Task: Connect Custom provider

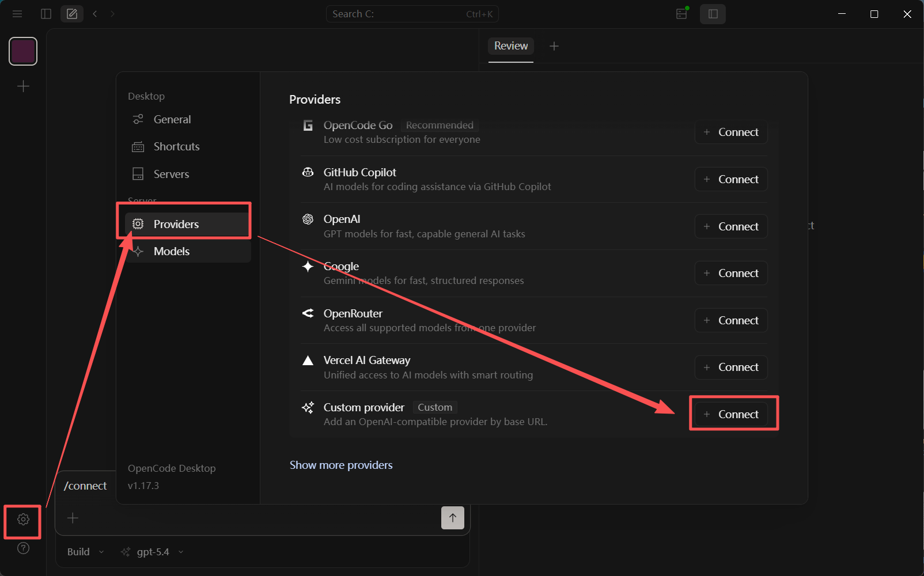Action: click(731, 414)
